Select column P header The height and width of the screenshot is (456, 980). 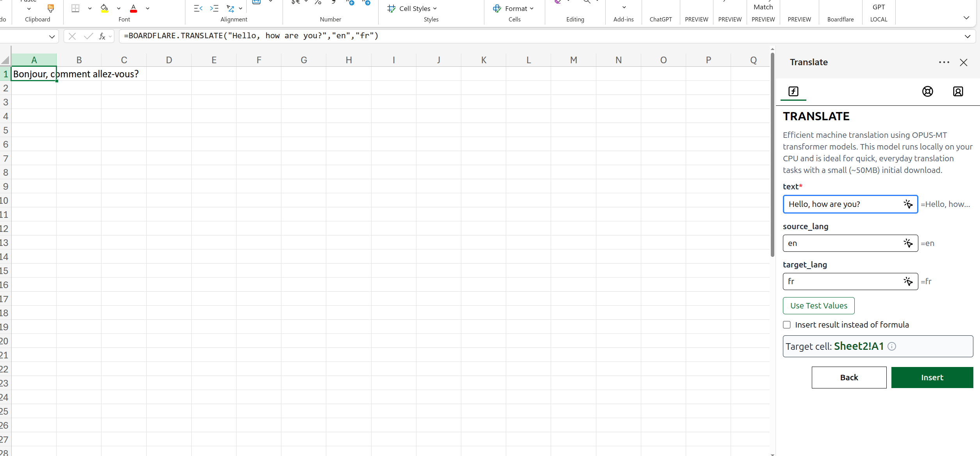click(708, 60)
